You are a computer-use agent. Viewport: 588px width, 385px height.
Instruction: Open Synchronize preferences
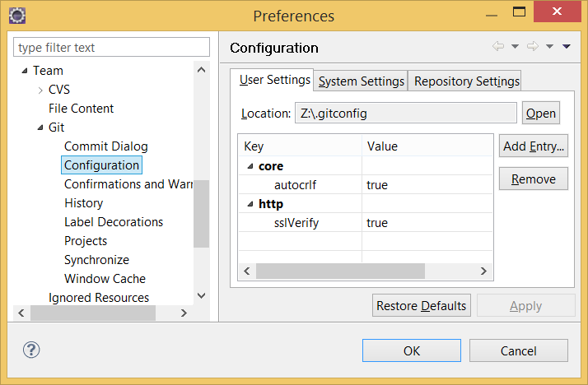pyautogui.click(x=96, y=260)
